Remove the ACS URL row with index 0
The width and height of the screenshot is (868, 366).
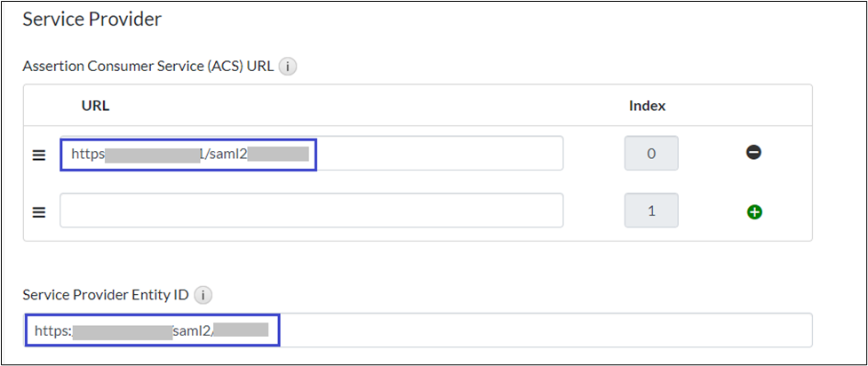click(753, 153)
